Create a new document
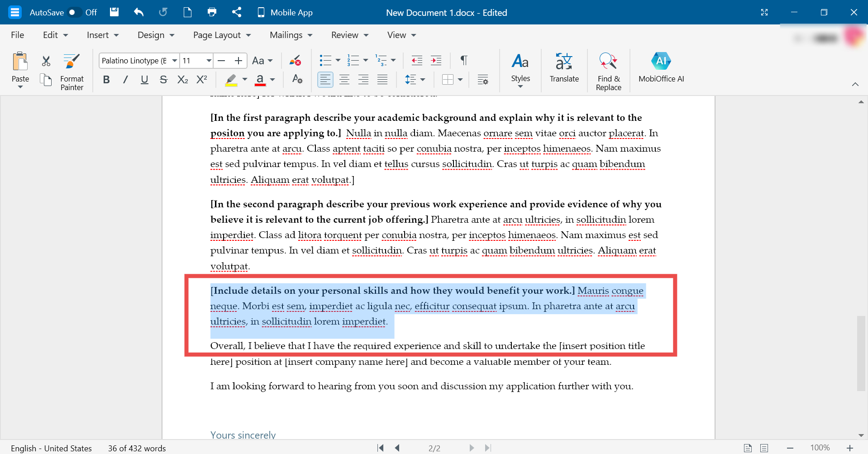868x454 pixels. pos(187,12)
